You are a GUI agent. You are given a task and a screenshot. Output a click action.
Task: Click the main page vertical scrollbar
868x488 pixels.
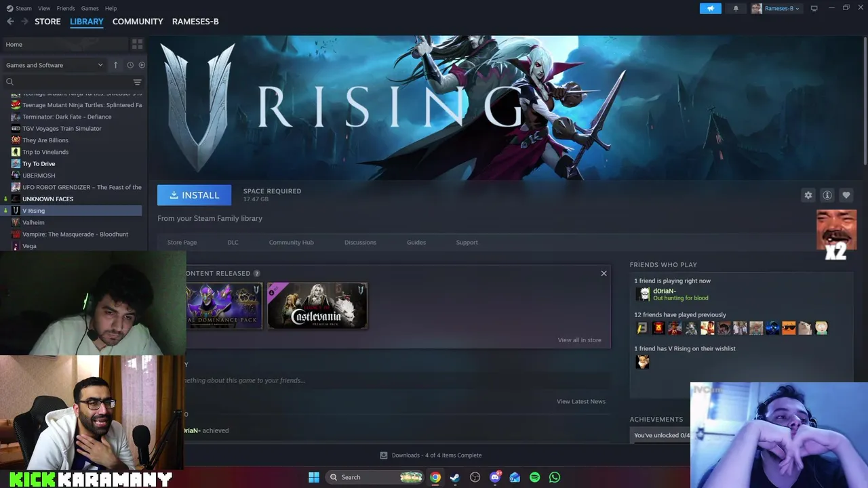[865, 102]
